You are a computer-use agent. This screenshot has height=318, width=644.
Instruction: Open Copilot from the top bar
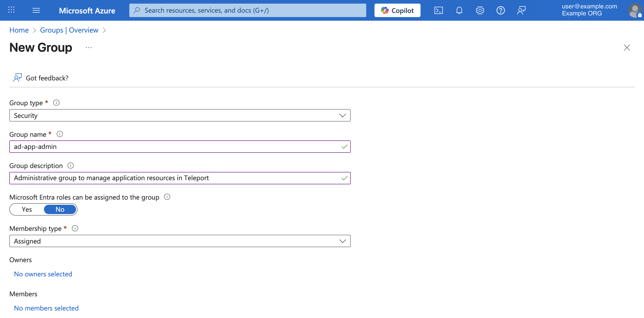(397, 10)
